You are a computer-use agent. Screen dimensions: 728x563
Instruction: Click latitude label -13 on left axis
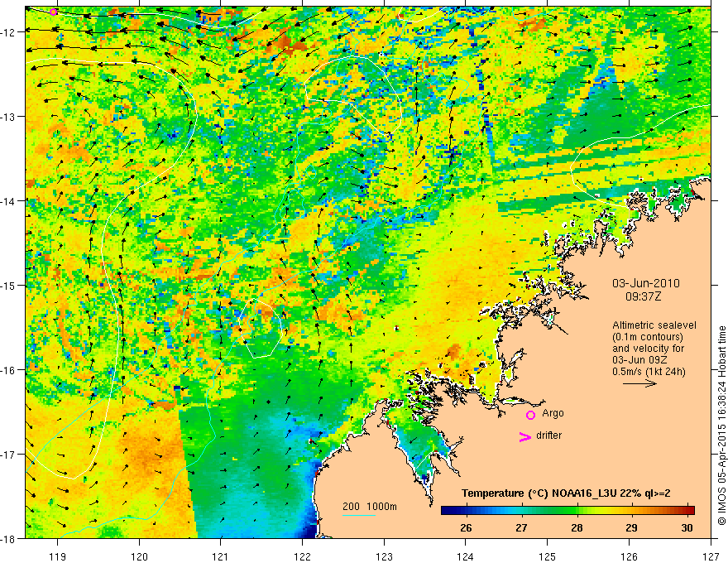9,117
